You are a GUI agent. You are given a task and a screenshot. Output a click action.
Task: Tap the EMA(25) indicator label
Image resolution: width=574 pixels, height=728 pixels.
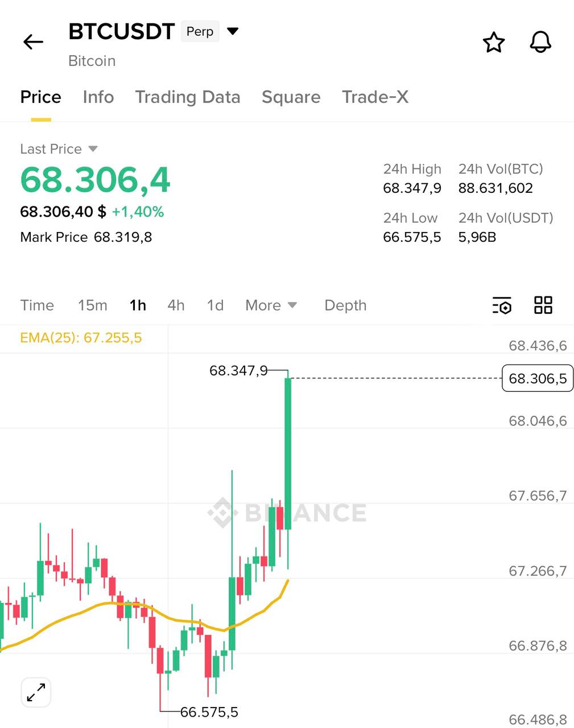(x=81, y=338)
